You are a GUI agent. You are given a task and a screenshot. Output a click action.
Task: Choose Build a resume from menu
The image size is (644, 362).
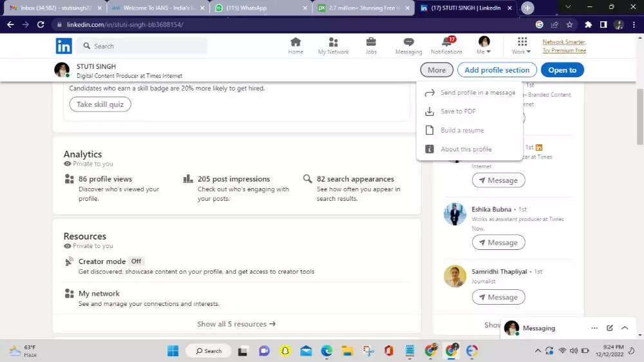[462, 130]
